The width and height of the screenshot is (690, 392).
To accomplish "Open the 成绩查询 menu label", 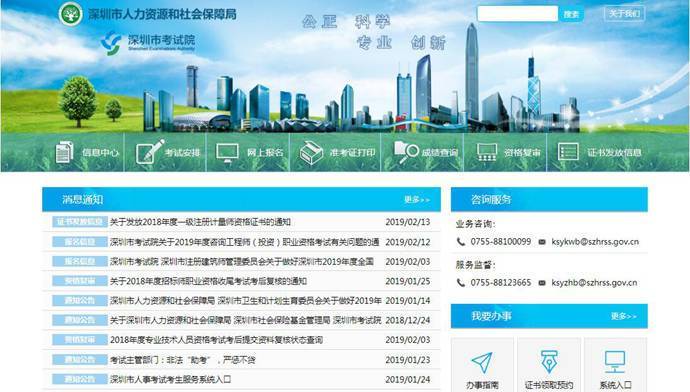I will [x=440, y=153].
